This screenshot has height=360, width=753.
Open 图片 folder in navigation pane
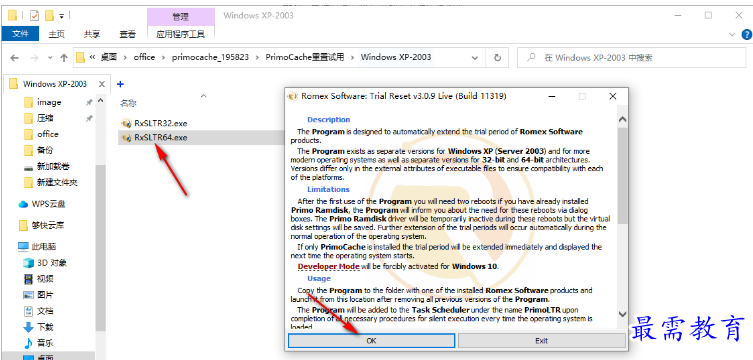(45, 295)
